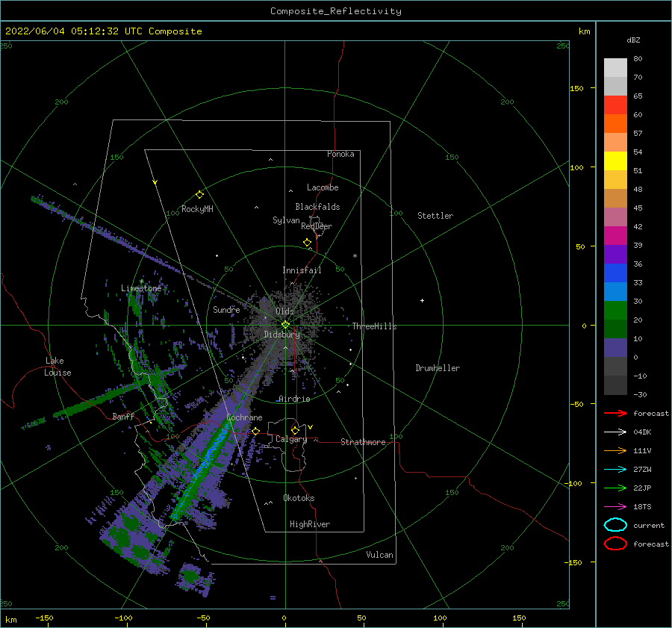Click the Airdrie label
Screen dimensions: 672x628
pos(294,399)
